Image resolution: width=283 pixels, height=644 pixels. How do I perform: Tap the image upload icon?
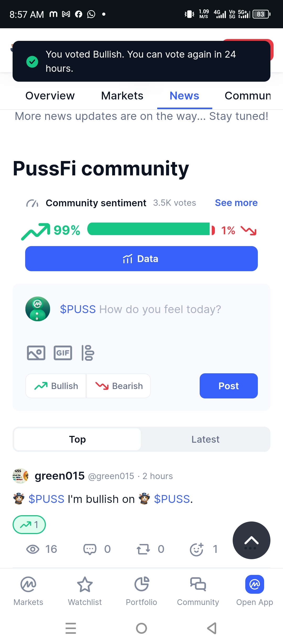point(36,353)
